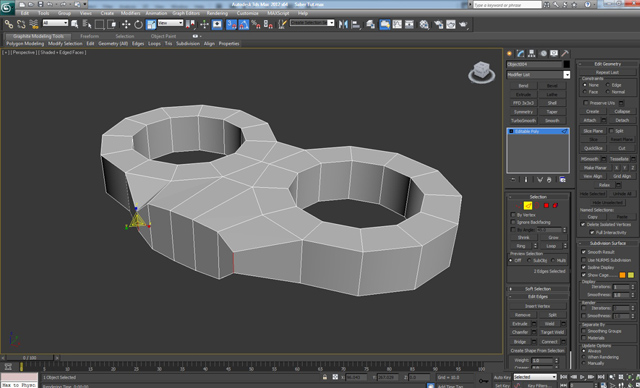Open the Material Editor icon
This screenshot has height=388, width=640.
pyautogui.click(x=424, y=24)
